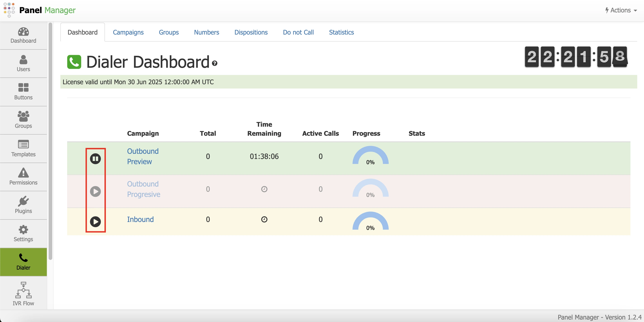Open the Groups panel in the sidebar
This screenshot has width=644, height=322.
point(23,119)
